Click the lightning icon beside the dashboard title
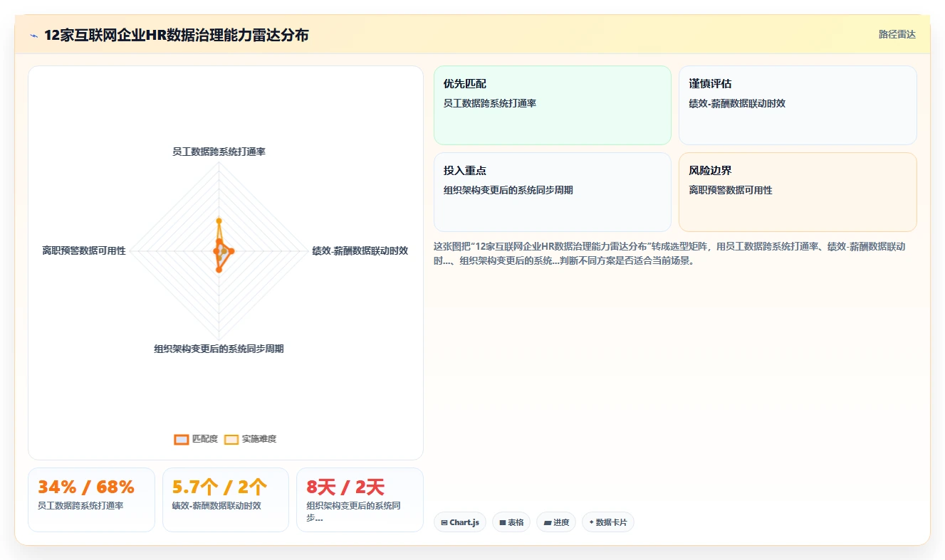This screenshot has height=560, width=945. [x=34, y=36]
